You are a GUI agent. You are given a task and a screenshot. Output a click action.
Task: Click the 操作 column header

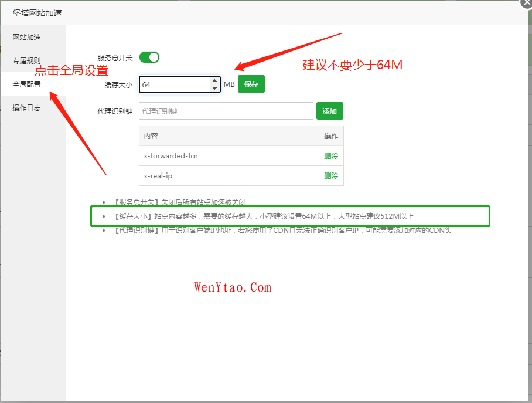pyautogui.click(x=331, y=136)
